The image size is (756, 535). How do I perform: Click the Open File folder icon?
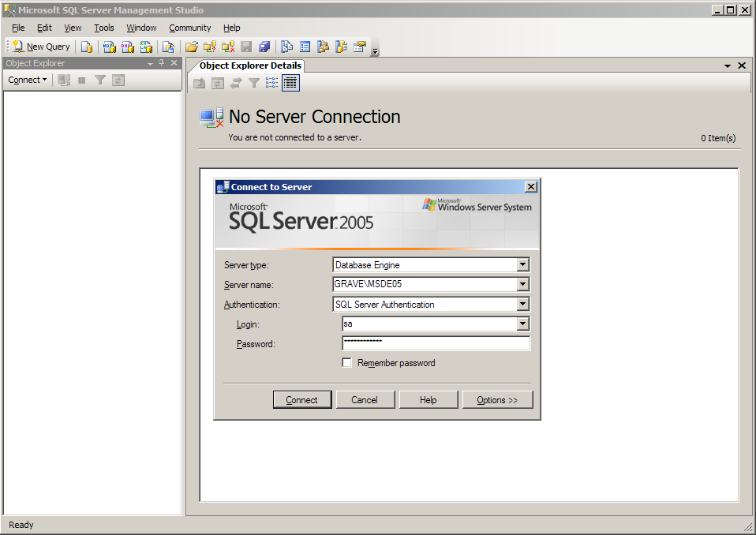(x=192, y=47)
